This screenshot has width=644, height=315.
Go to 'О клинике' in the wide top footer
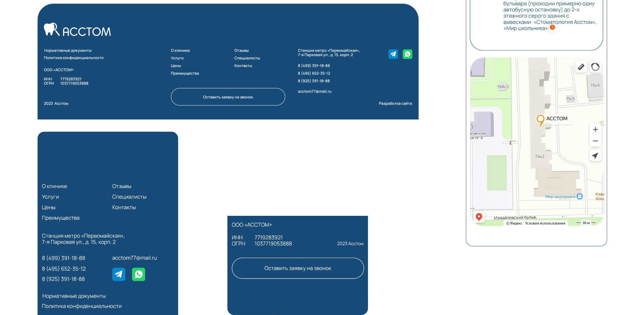pos(180,51)
